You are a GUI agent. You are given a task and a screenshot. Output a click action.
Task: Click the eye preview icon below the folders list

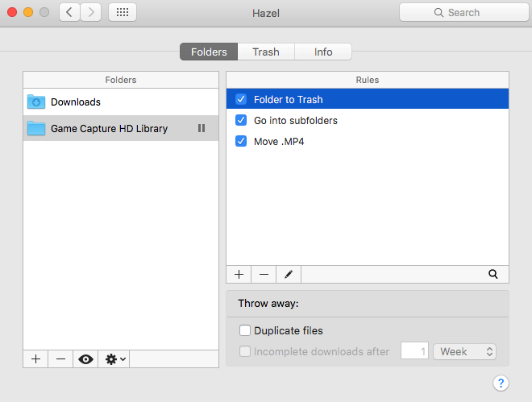[x=85, y=359]
